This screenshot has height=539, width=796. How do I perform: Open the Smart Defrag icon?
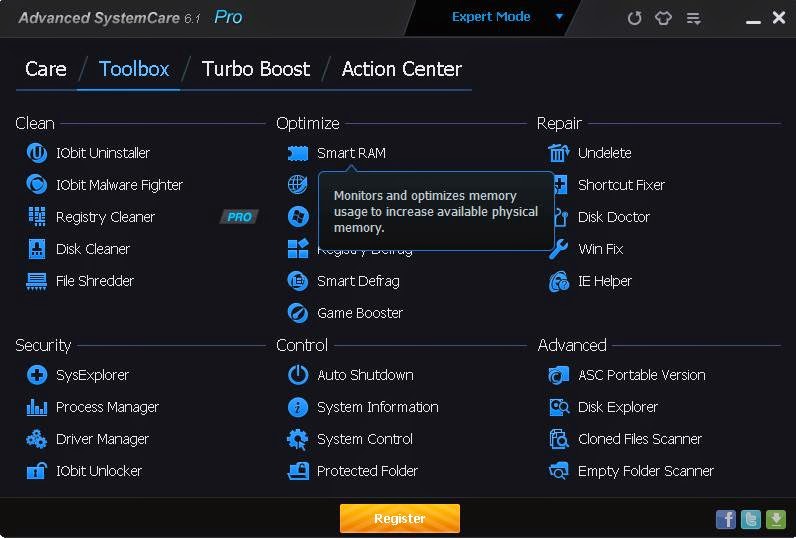297,281
